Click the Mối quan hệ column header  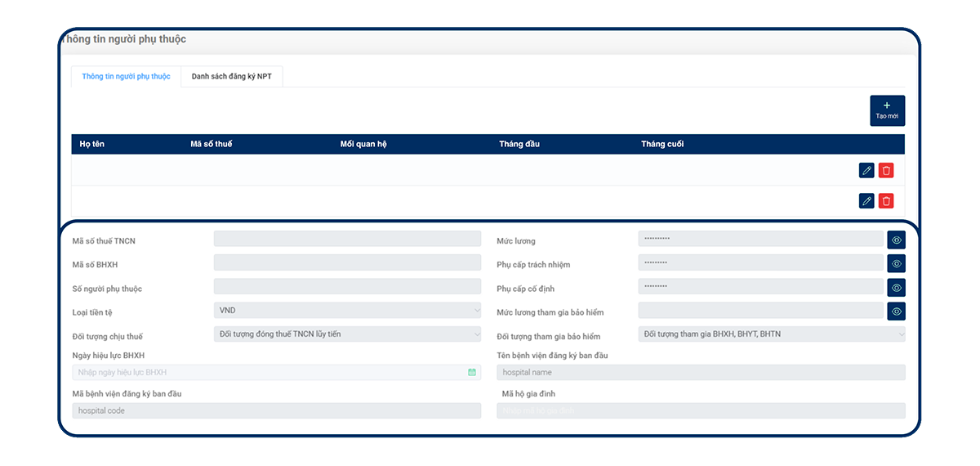pos(363,144)
